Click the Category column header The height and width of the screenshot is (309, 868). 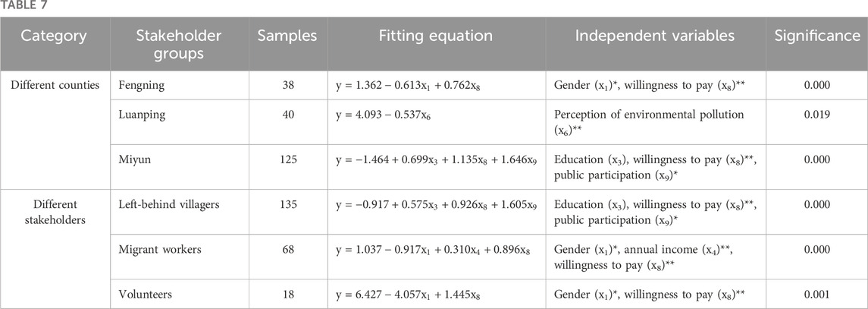coord(53,35)
